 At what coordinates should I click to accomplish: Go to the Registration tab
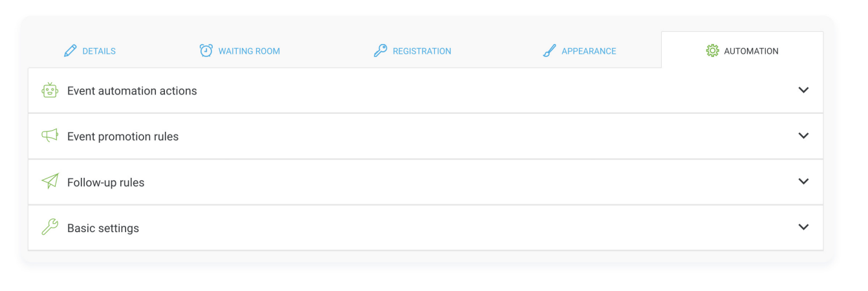(x=412, y=50)
